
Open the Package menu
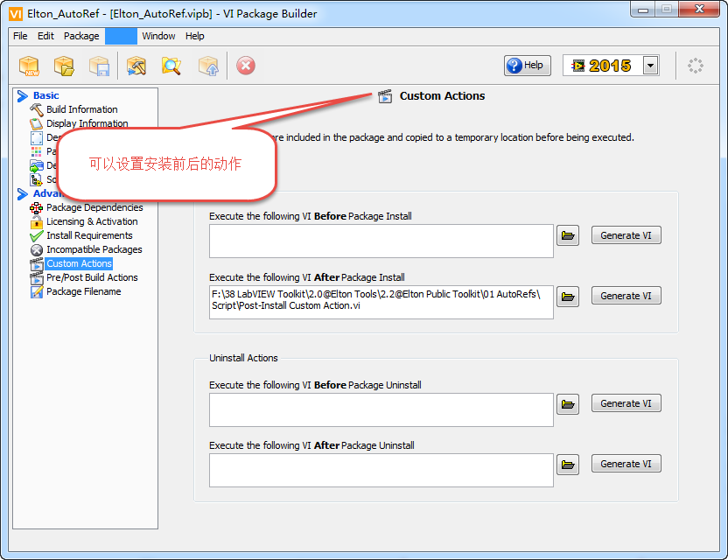[81, 36]
